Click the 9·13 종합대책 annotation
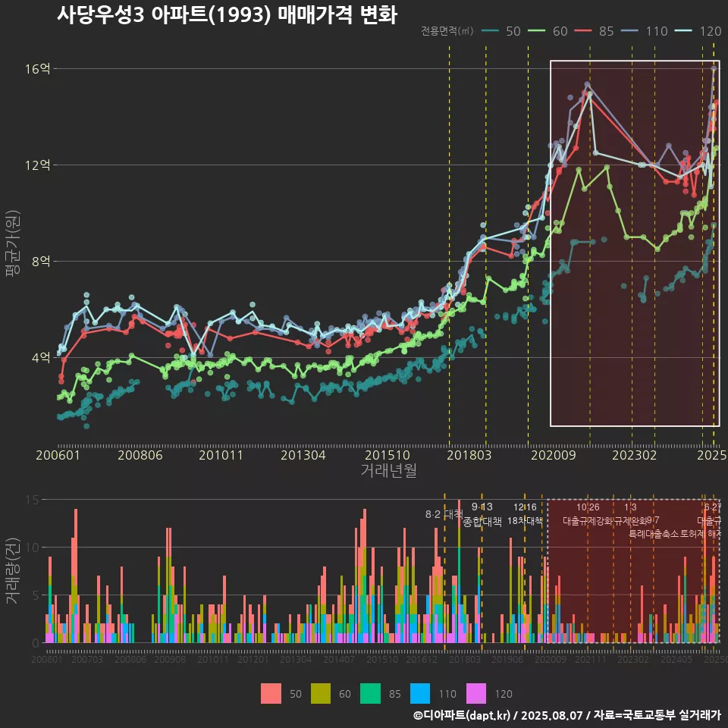This screenshot has width=728, height=728. 482,514
